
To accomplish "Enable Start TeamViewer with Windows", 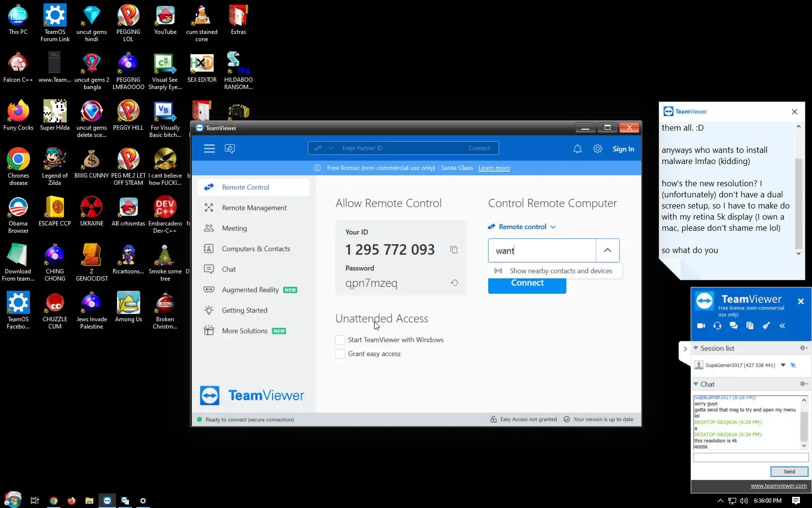I will click(x=340, y=340).
